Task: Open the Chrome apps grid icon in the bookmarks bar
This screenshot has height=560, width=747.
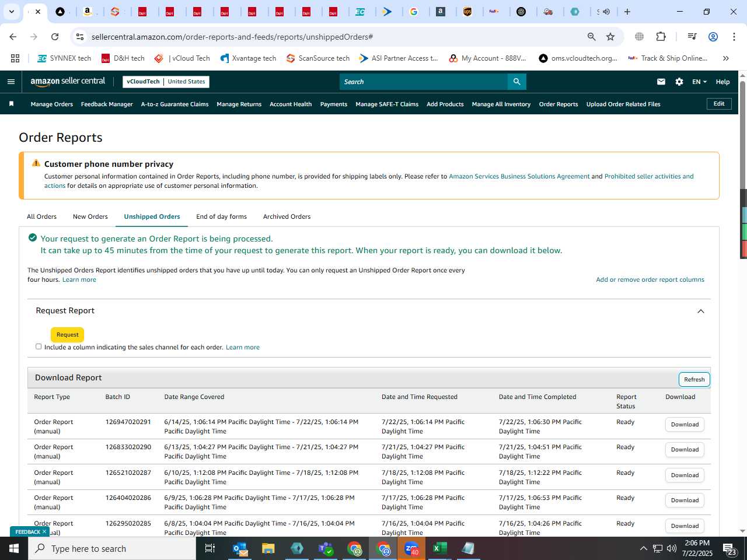Action: click(15, 58)
